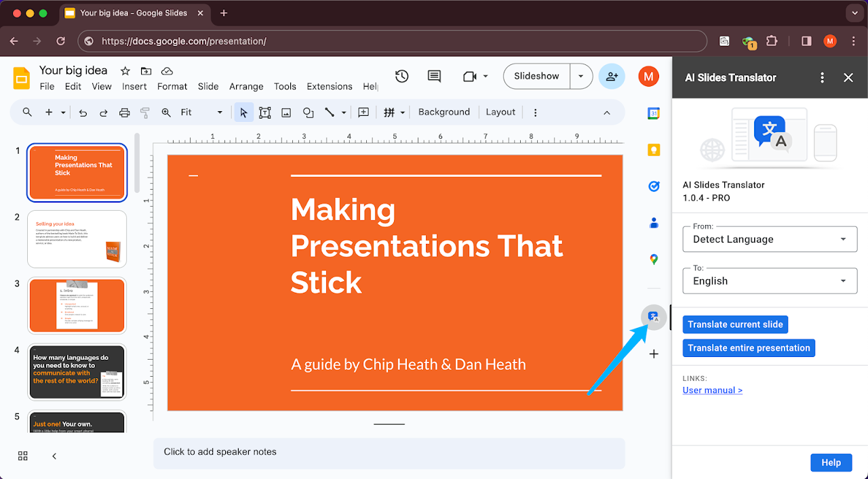The height and width of the screenshot is (479, 868).
Task: Open the View menu
Action: (102, 87)
